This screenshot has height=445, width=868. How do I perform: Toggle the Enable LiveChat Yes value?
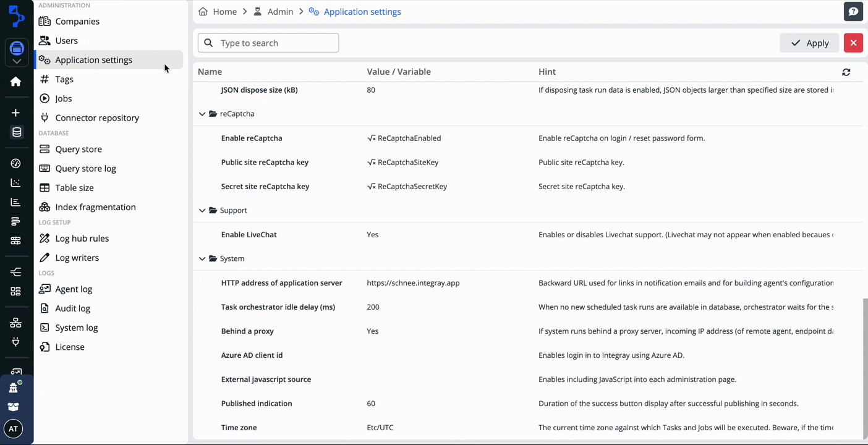tap(372, 235)
